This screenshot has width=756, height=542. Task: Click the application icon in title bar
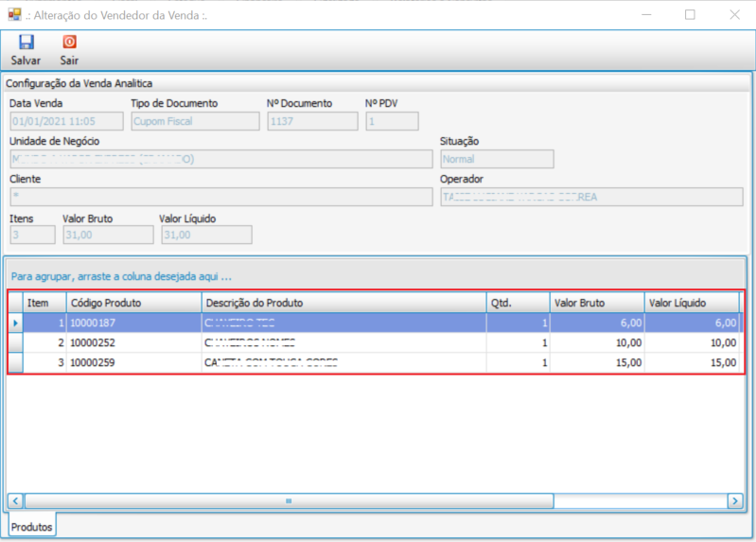14,15
